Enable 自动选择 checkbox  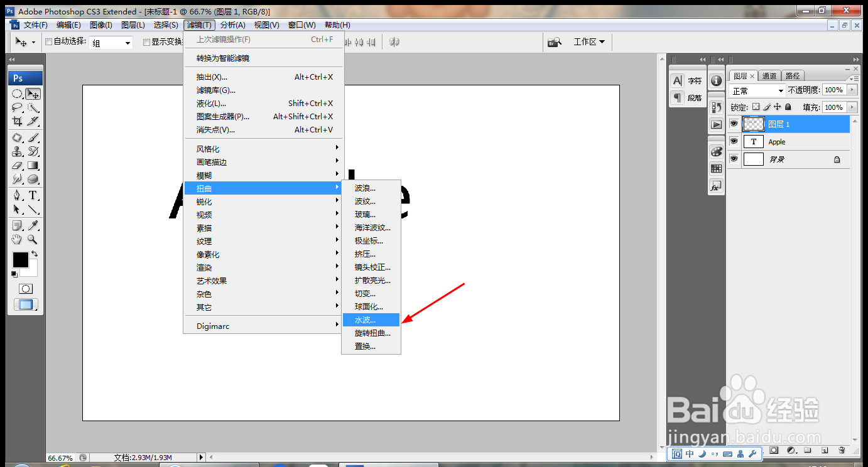tap(48, 42)
